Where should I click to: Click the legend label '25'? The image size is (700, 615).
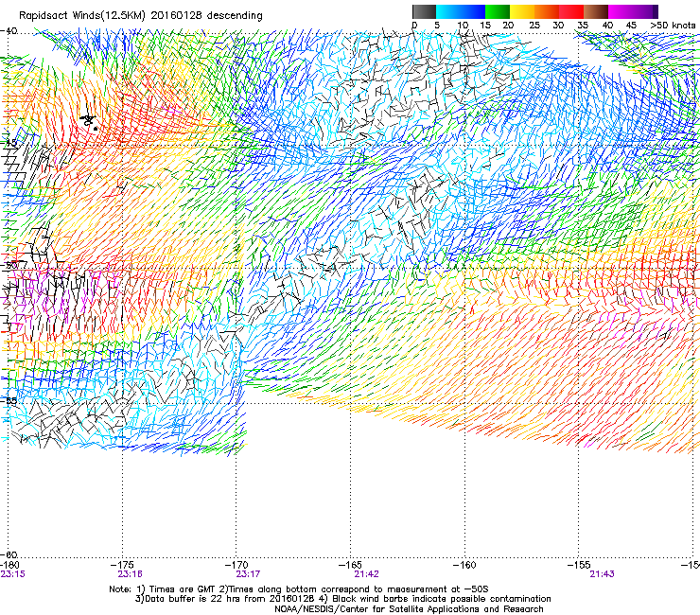pos(534,26)
